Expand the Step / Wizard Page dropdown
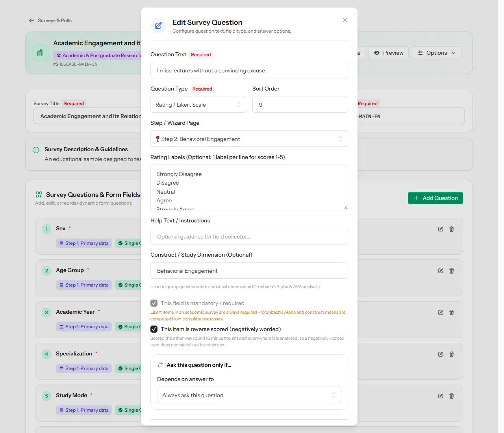504x433 pixels. coord(249,139)
